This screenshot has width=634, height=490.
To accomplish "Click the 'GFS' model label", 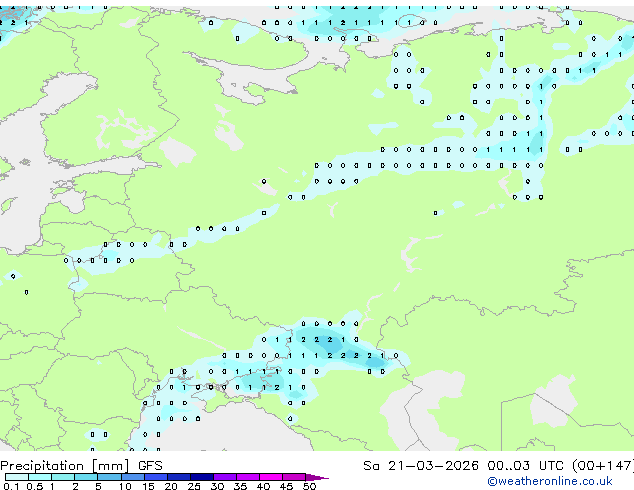I will (150, 466).
